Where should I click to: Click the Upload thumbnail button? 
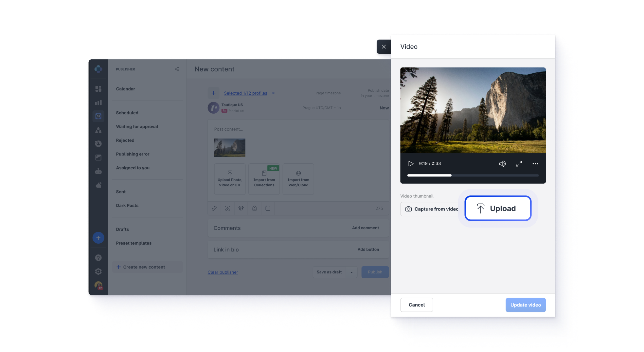pyautogui.click(x=498, y=208)
